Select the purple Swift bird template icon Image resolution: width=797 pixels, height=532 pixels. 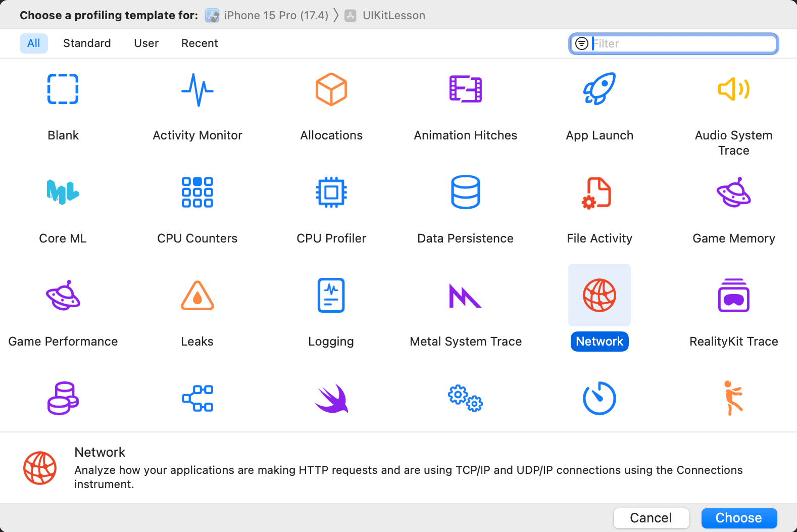[x=331, y=398]
